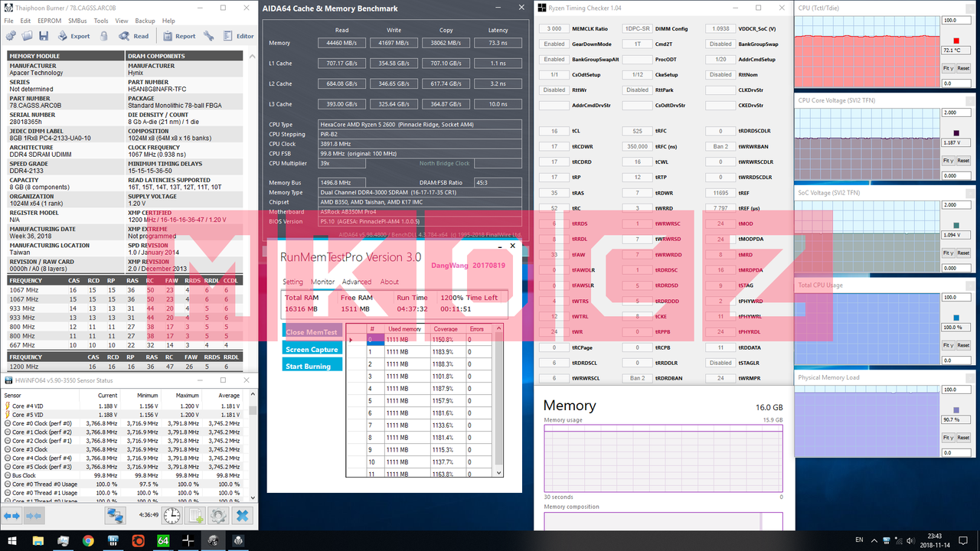Click HWiNFO expand columns blue arrows button

pos(11,516)
